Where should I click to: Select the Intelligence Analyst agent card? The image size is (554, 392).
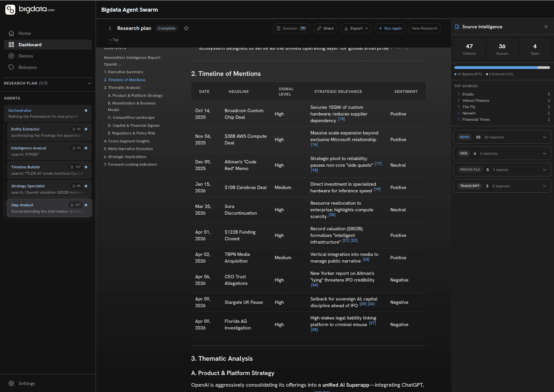coord(49,151)
